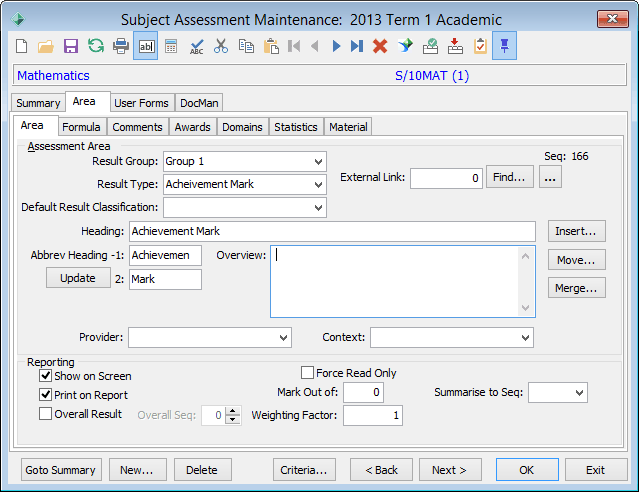Viewport: 639px width, 492px height.
Task: Go to next record blue arrow
Action: point(336,46)
